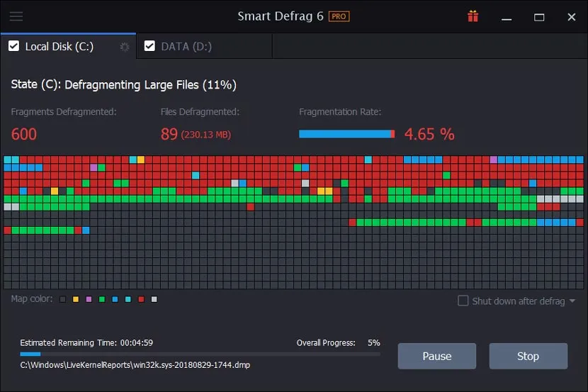Click the red gift box icon

(473, 16)
